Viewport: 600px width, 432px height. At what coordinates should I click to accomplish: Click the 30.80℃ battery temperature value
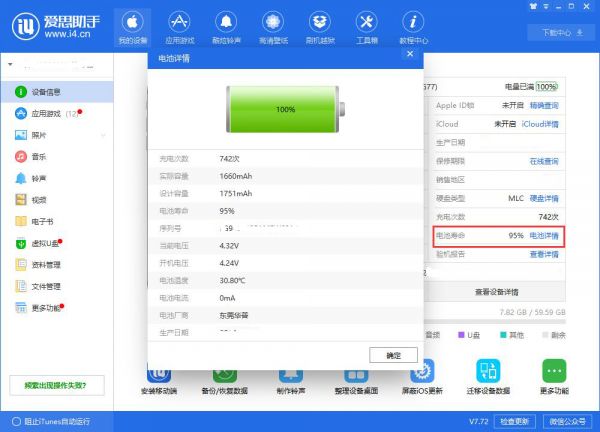pyautogui.click(x=232, y=281)
